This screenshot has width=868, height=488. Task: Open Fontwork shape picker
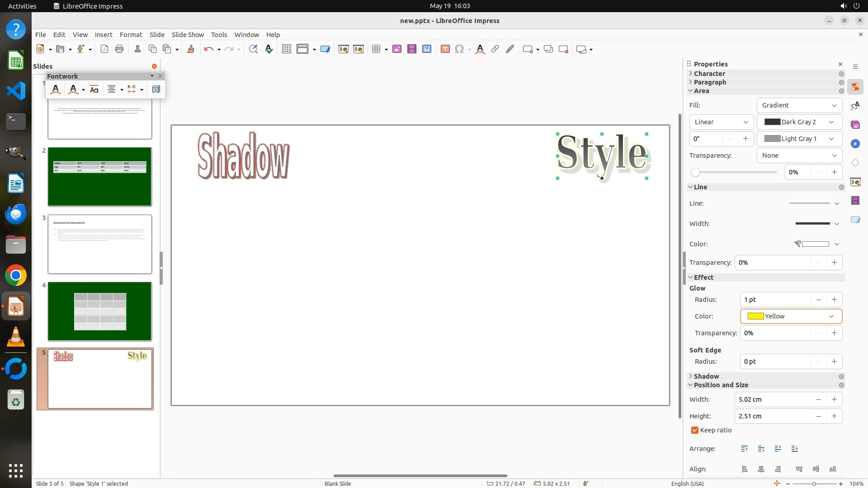(73, 89)
